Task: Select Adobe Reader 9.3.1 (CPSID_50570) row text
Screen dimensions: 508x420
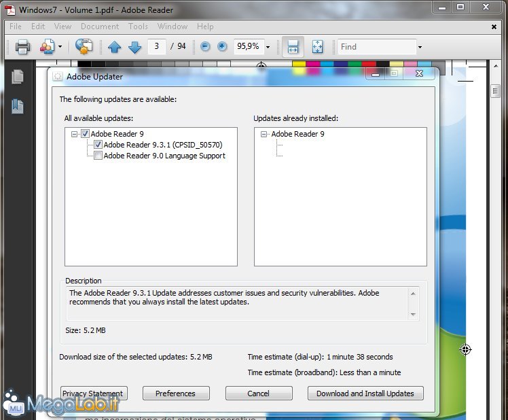Action: [163, 145]
